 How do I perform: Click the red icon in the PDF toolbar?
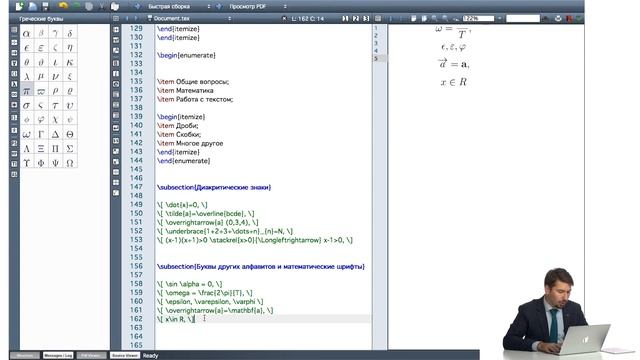click(569, 18)
